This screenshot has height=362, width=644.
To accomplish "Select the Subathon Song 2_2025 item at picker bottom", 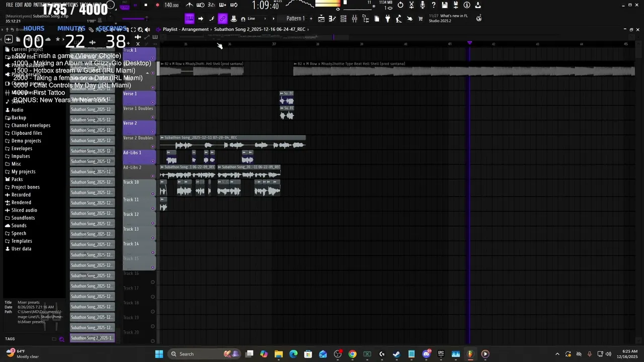I will click(x=93, y=338).
